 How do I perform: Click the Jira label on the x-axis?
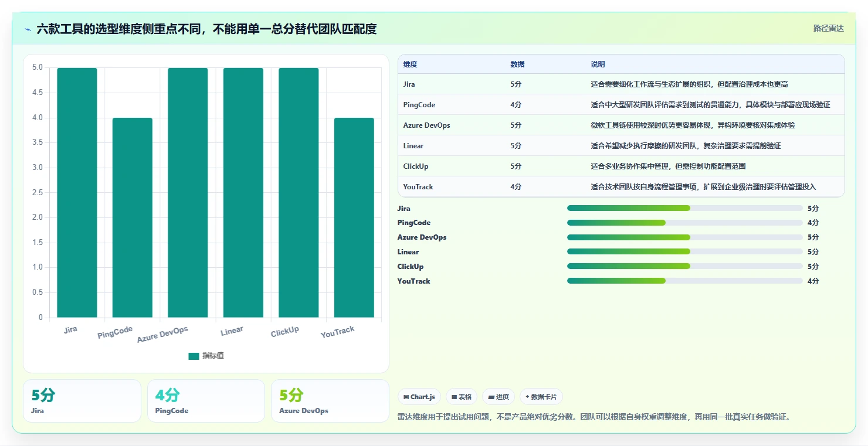(70, 329)
